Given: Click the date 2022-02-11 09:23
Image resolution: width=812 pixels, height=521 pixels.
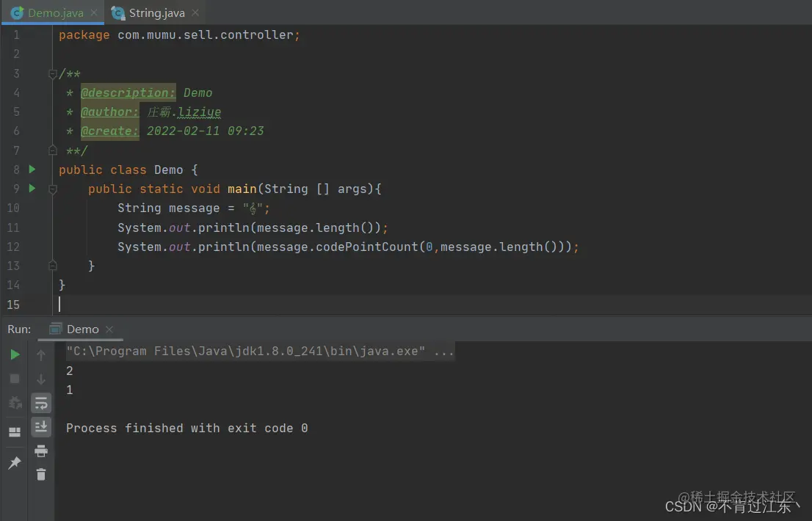Looking at the screenshot, I should coord(205,131).
